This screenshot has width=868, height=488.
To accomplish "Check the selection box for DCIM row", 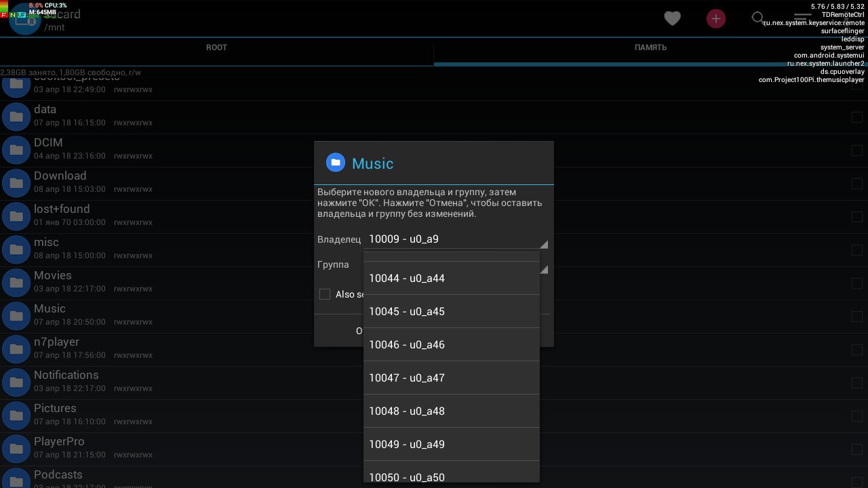I will (856, 150).
